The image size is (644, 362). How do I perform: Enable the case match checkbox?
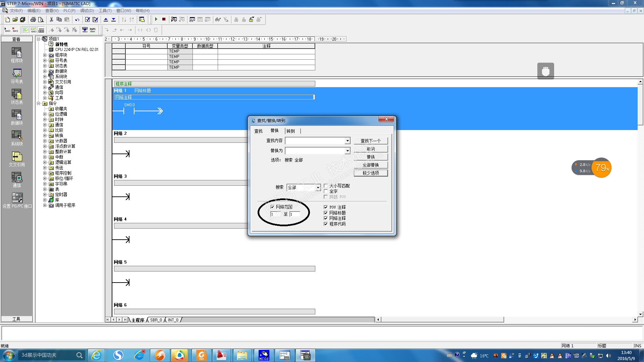pyautogui.click(x=326, y=186)
